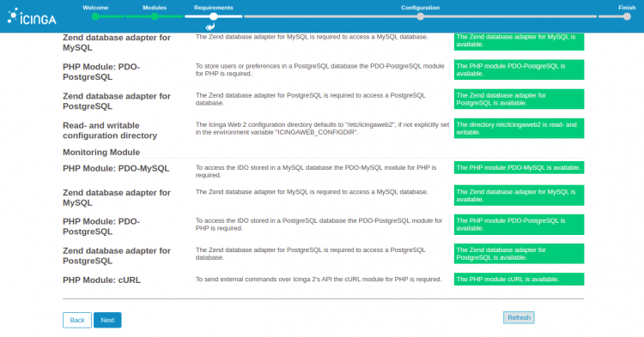Go to the Modules wizard step
Viewport: 644px width, 337px height.
pos(155,8)
